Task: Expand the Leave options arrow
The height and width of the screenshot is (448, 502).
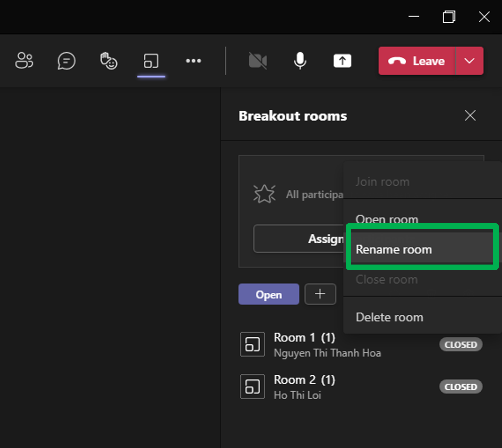Action: coord(469,61)
